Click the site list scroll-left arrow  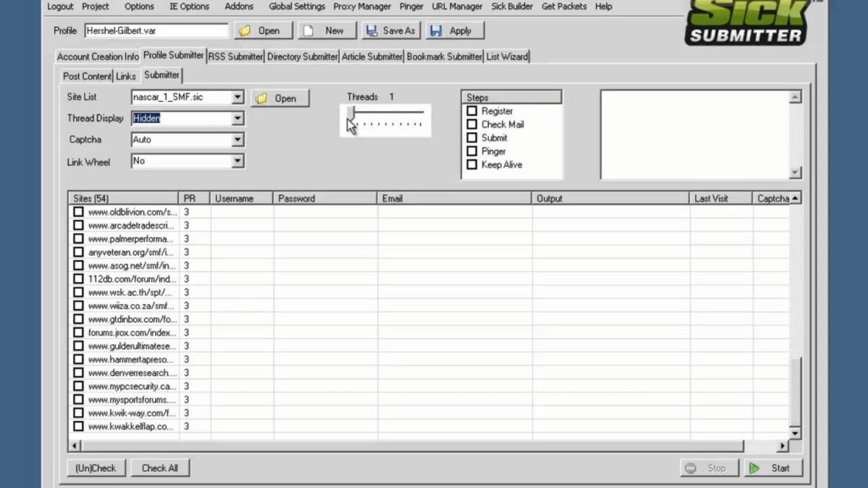pos(75,446)
